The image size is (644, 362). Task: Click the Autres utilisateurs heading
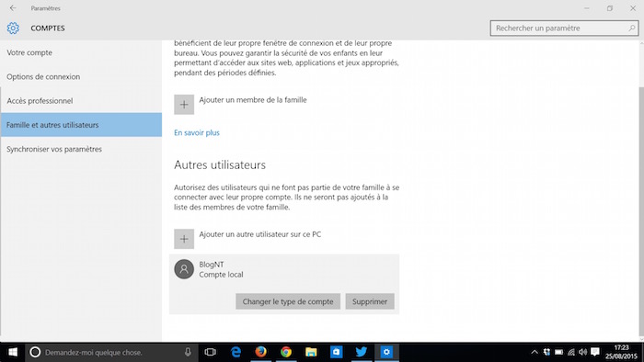(220, 164)
